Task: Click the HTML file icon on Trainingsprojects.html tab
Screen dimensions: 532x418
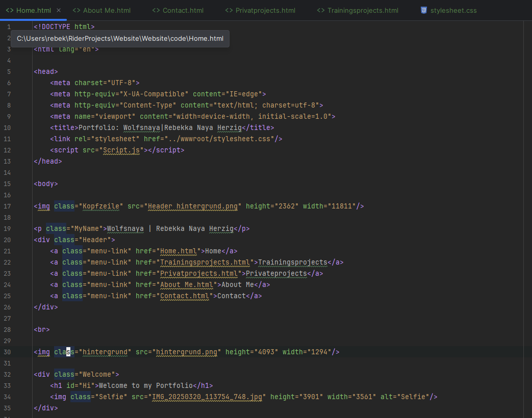Action: 321,11
